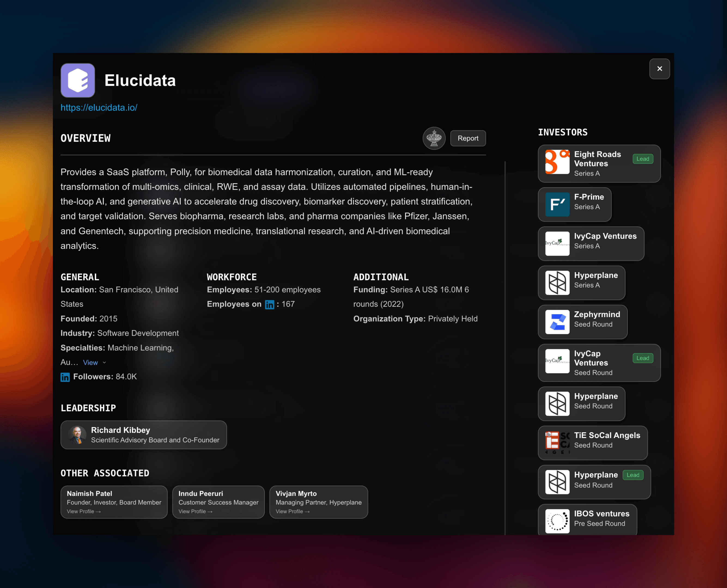Open Richard Kibbey leadership card
This screenshot has height=588, width=727.
143,434
